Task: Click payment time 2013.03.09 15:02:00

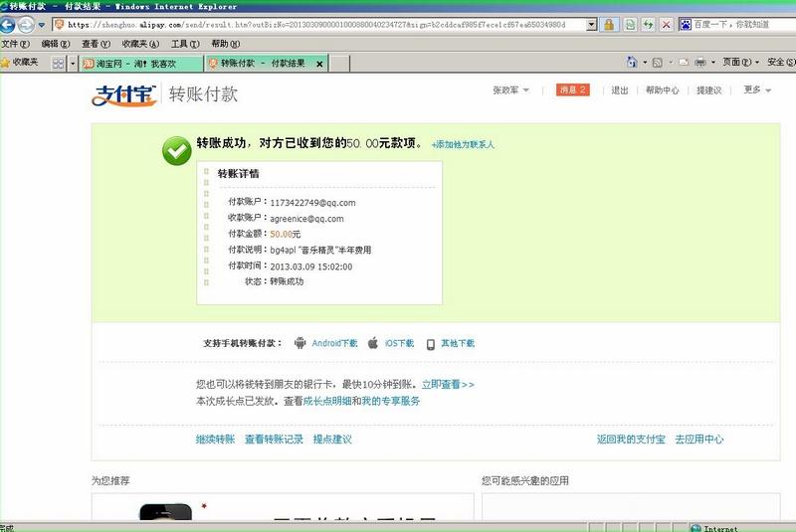Action: tap(310, 266)
